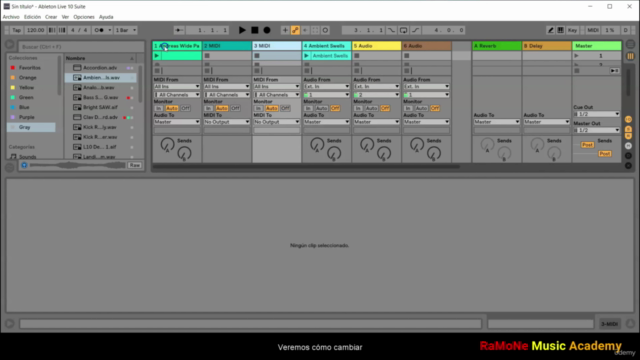640x360 pixels.
Task: Launch the clip on track 1
Action: 157,56
